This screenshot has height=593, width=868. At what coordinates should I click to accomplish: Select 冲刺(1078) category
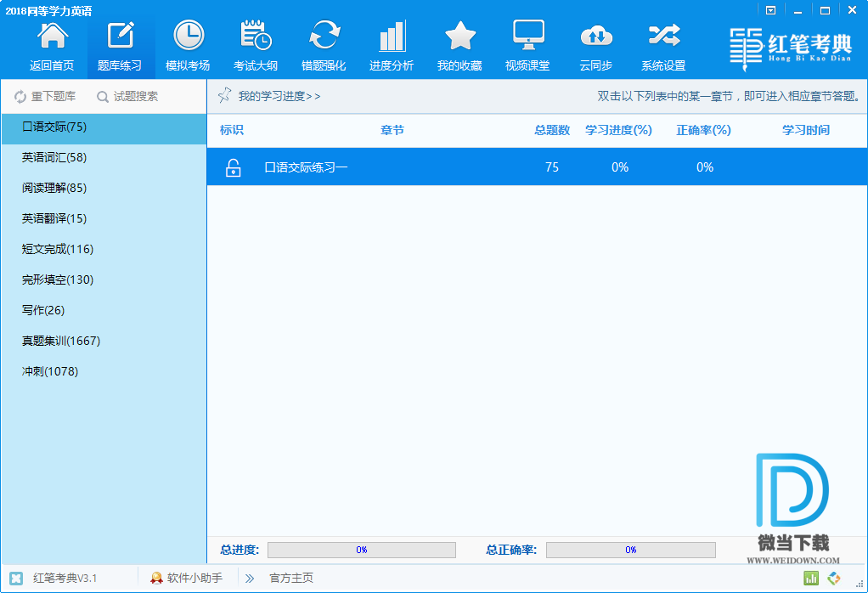(x=104, y=371)
